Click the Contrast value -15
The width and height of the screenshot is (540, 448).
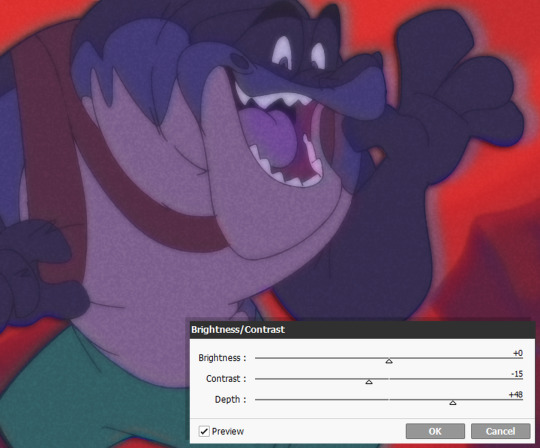point(517,374)
